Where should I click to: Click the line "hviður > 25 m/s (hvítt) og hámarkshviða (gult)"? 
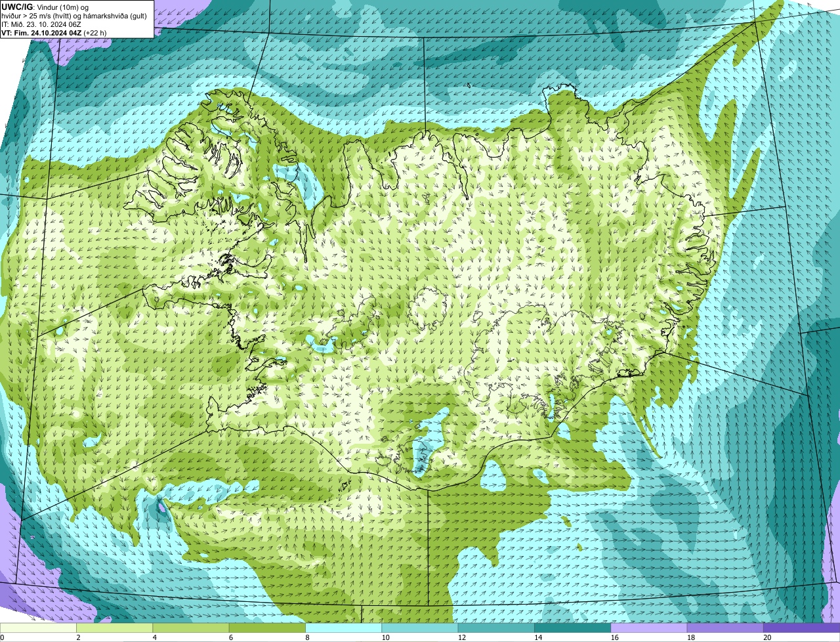pyautogui.click(x=74, y=16)
